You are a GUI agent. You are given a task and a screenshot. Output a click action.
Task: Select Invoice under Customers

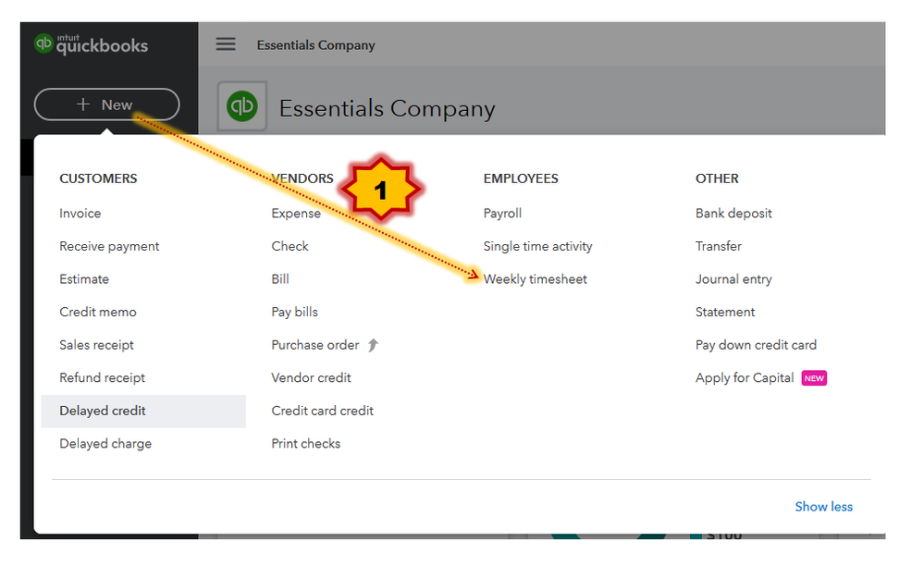[x=80, y=214]
